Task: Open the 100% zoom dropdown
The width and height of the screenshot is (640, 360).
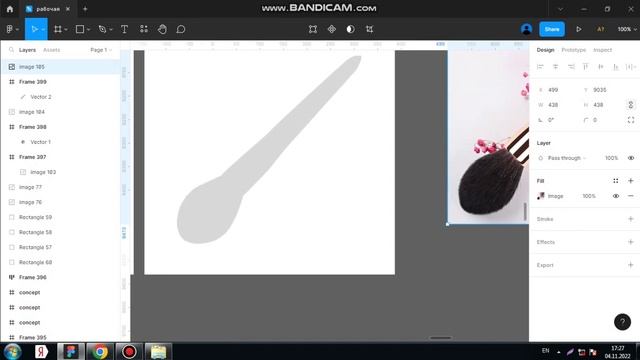Action: click(x=627, y=29)
